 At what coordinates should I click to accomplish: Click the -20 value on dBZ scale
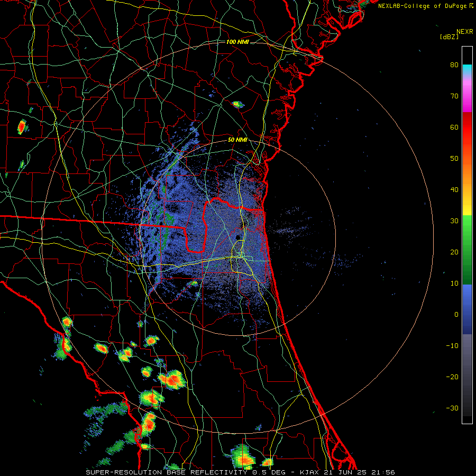452,377
